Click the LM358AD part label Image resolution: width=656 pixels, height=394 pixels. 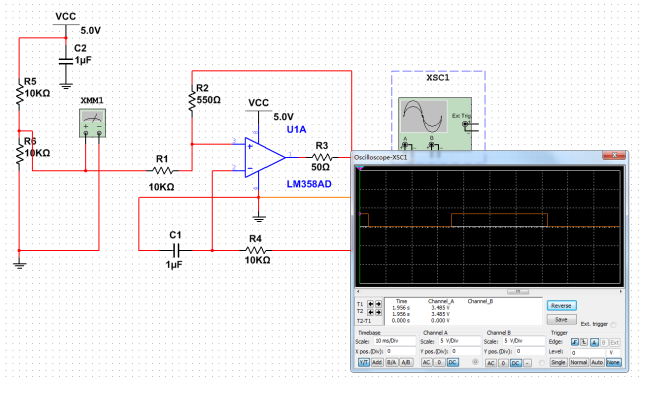pyautogui.click(x=309, y=184)
